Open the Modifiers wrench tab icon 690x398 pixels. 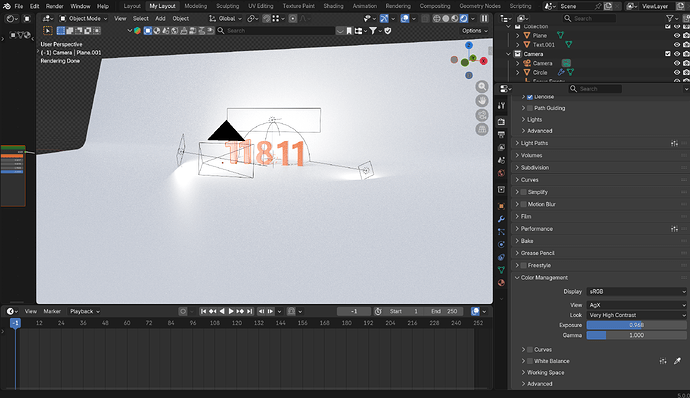501,219
